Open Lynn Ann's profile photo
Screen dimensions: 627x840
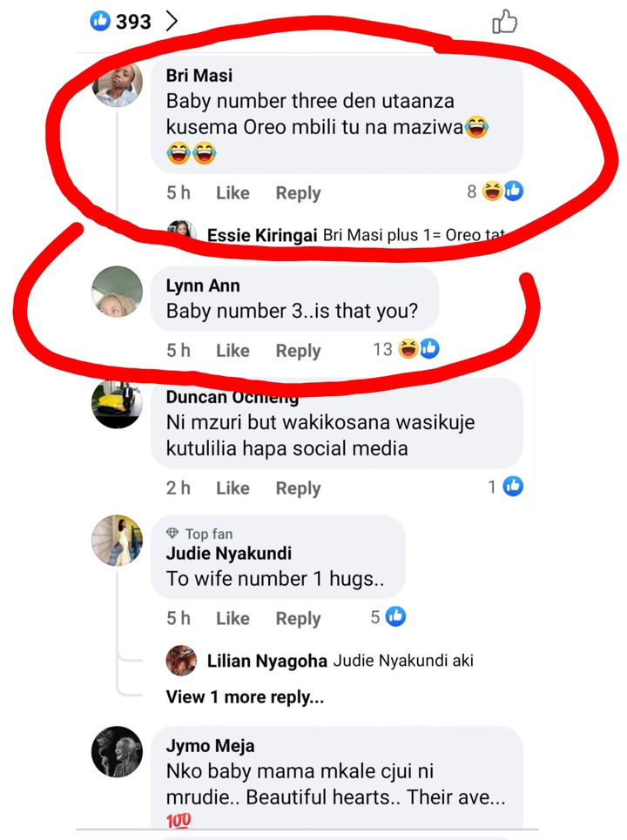[118, 292]
